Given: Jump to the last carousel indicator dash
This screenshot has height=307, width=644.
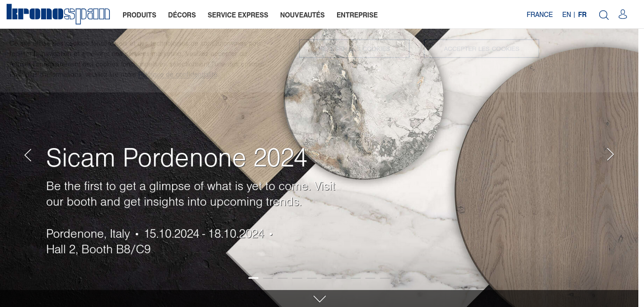Looking at the screenshot, I should (x=385, y=278).
